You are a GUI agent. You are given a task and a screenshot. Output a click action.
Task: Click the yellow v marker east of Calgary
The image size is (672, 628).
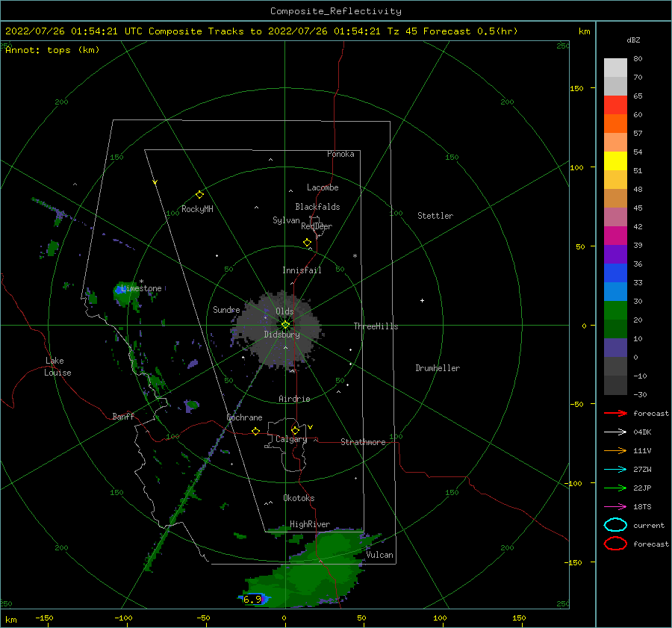pyautogui.click(x=310, y=427)
